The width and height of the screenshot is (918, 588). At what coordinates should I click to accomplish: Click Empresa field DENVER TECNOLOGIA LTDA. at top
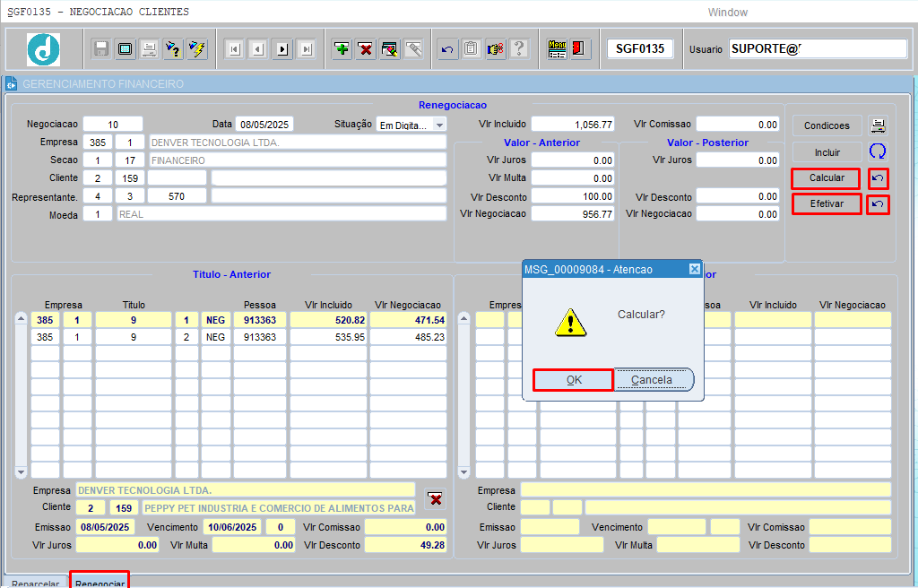(298, 143)
